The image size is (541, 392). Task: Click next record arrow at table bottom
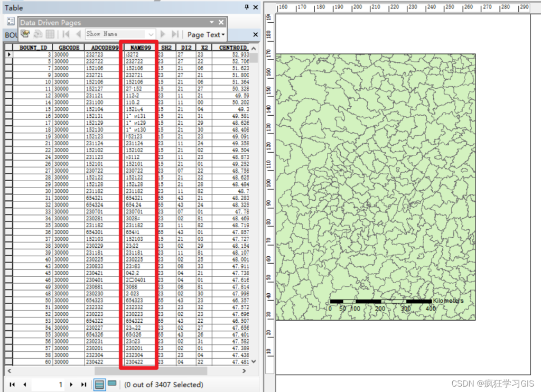71,385
